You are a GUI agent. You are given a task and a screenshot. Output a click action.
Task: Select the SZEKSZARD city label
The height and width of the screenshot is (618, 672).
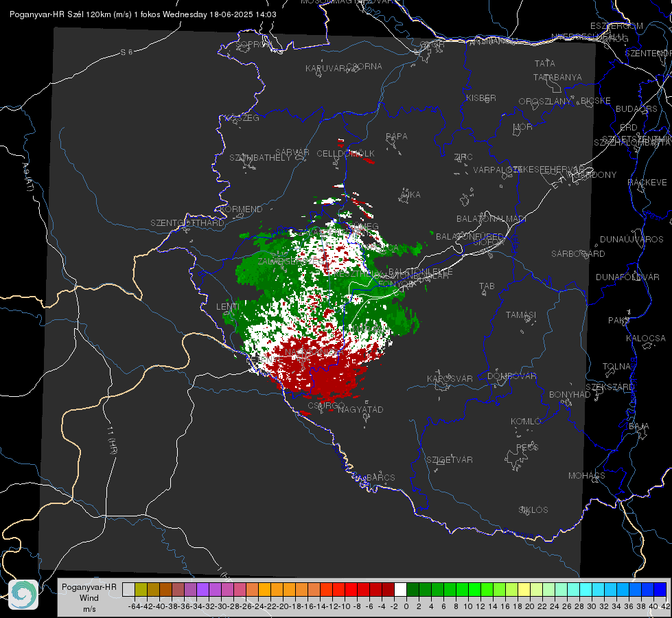pyautogui.click(x=610, y=387)
